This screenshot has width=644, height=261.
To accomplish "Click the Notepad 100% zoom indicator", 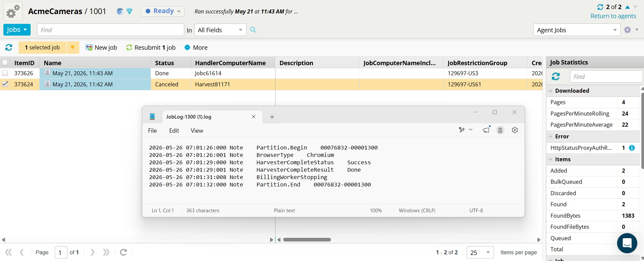I will 376,211.
